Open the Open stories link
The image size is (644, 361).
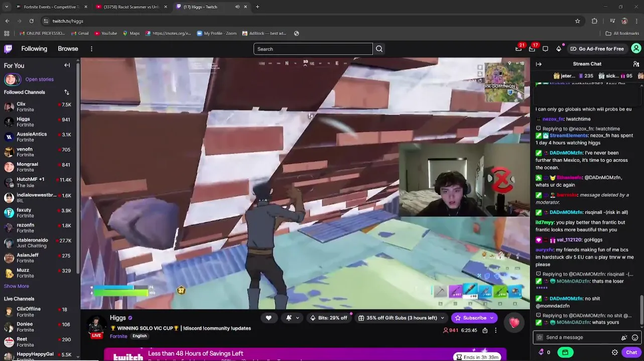39,79
